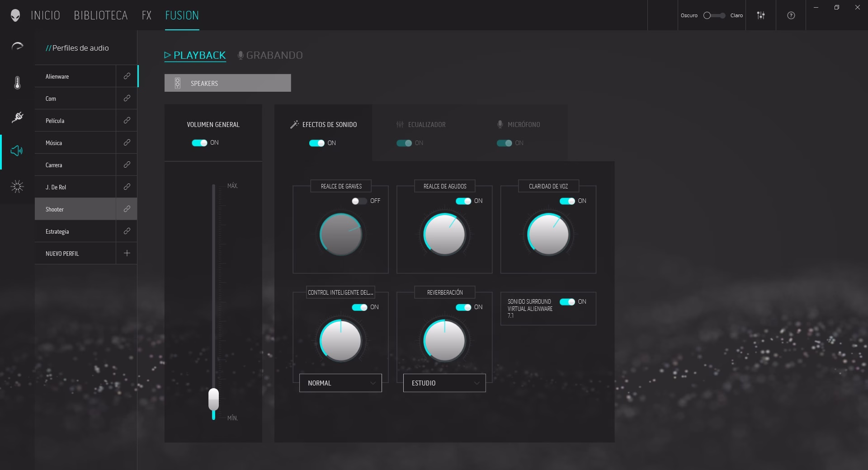Click the link icon beside Música profile

127,143
